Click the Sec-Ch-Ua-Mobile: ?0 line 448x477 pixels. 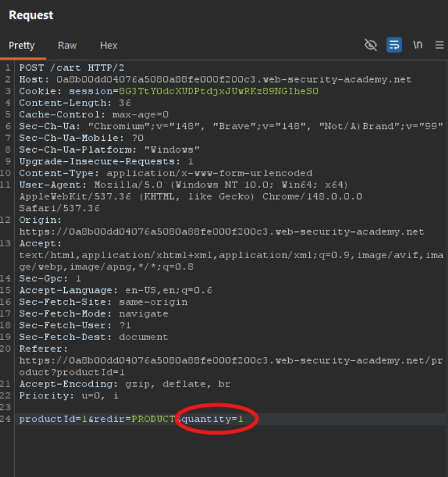(x=81, y=138)
